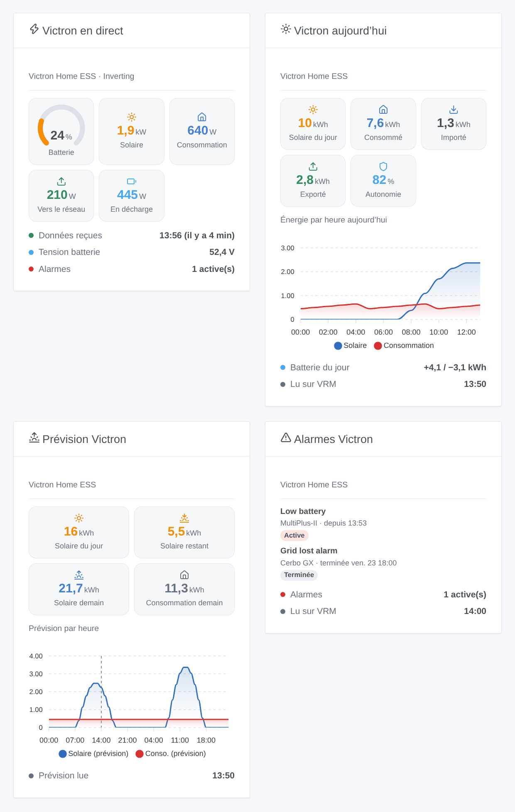Toggle Consommation series in today's energy chart legend
Screen dimensions: 515x812
tap(404, 345)
